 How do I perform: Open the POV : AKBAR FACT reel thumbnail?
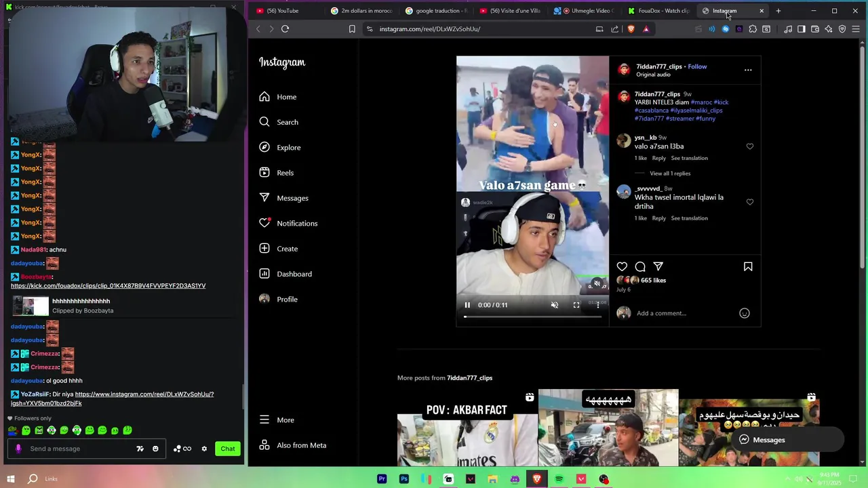(x=467, y=428)
